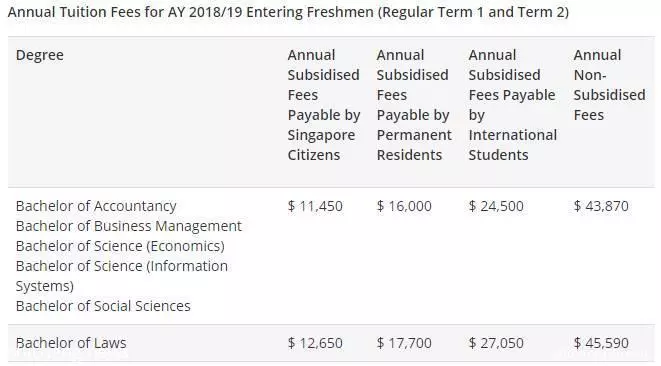Select the $ 17,700 Laws fee
The image size is (661, 366).
(404, 343)
